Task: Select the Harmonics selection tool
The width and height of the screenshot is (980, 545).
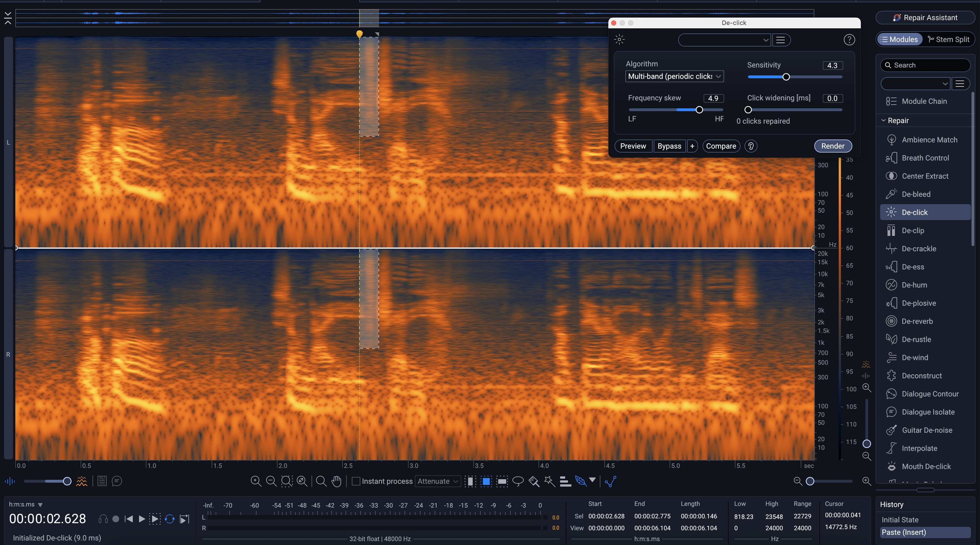Action: (x=565, y=481)
